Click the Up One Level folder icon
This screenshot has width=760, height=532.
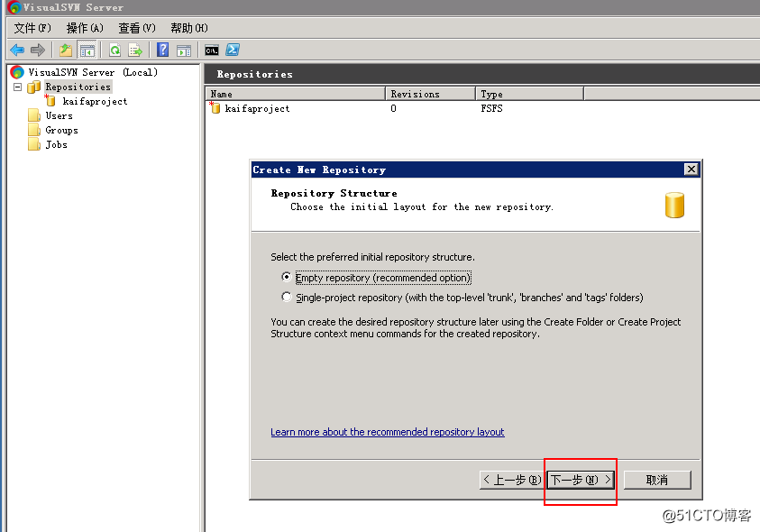coord(66,50)
